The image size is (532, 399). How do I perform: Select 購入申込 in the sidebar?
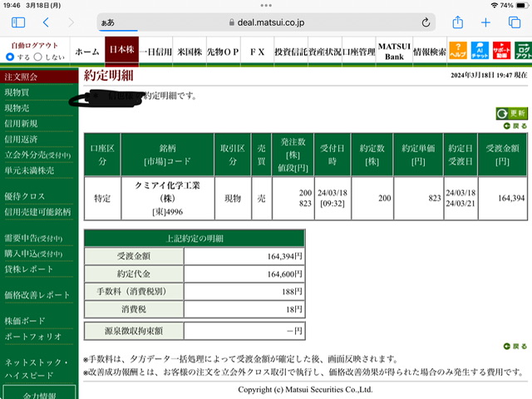pos(33,254)
